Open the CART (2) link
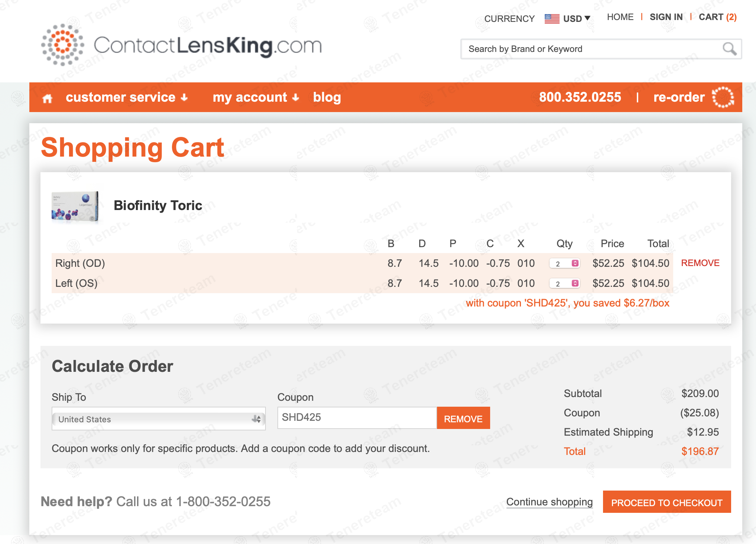The height and width of the screenshot is (544, 756). pos(717,17)
